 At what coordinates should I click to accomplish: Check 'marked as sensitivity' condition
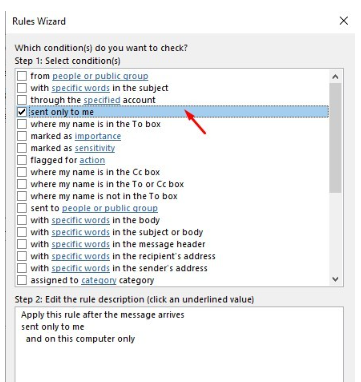click(x=22, y=148)
